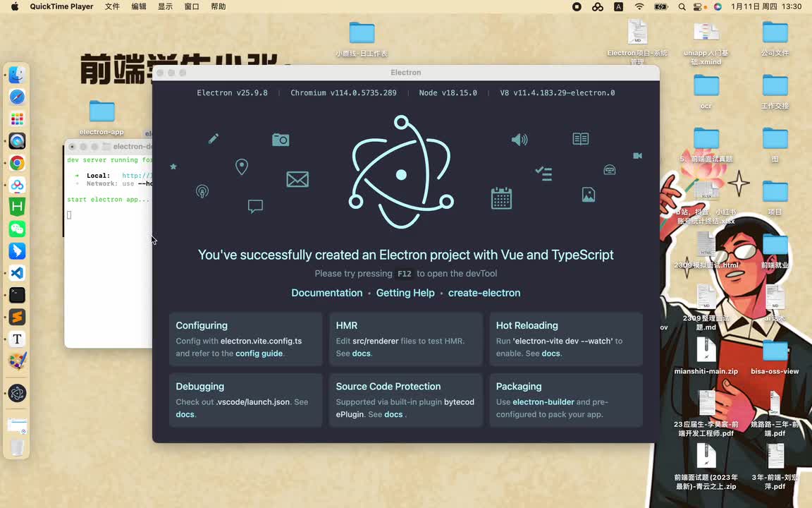Open the 编辑 menu

tap(139, 7)
